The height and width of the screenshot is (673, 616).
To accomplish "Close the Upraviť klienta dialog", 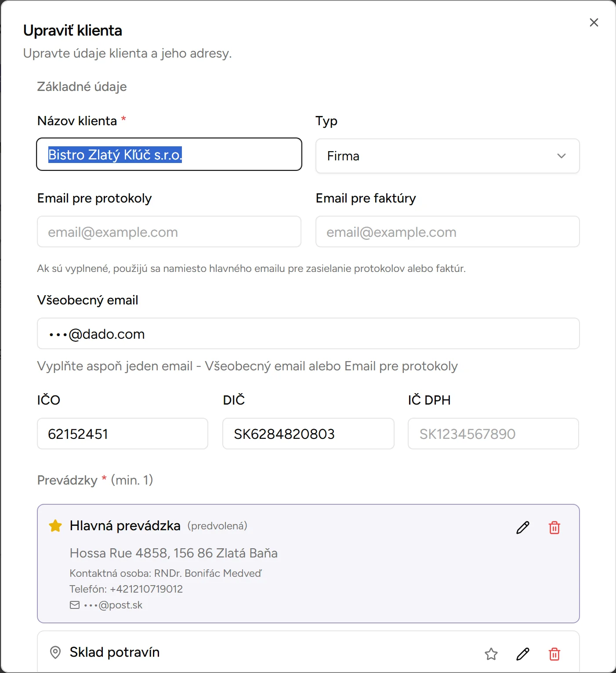I will (594, 22).
